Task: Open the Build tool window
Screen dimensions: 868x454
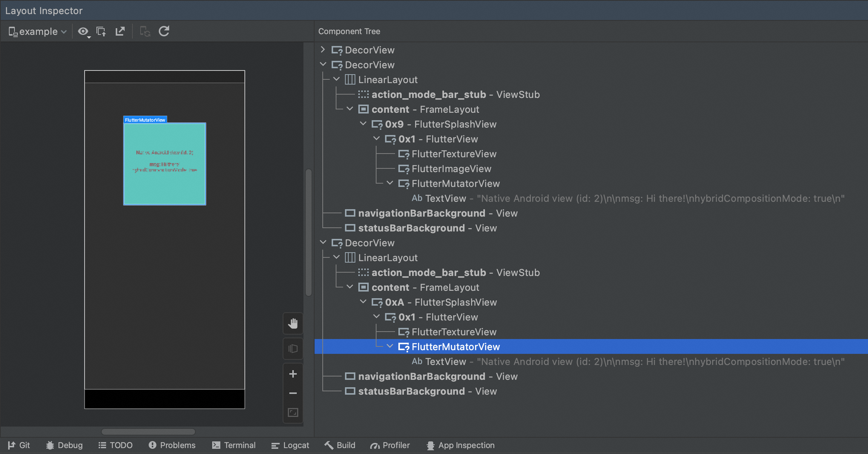Action: pos(339,445)
